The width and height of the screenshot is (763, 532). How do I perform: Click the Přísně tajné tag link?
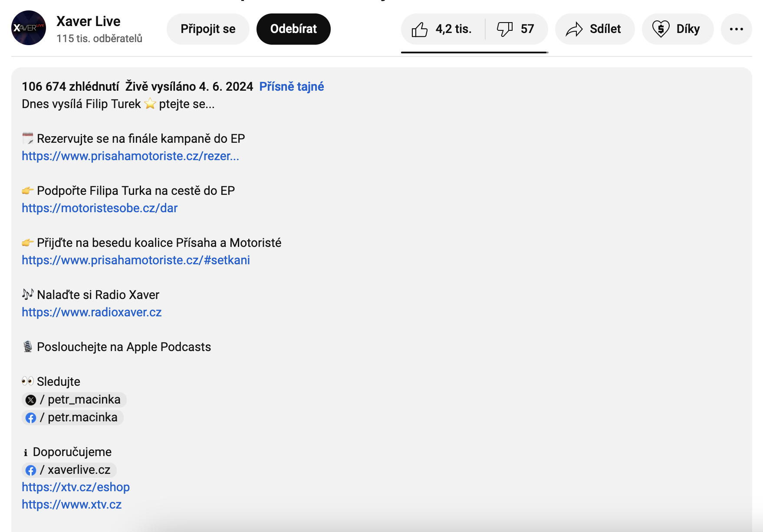(291, 87)
